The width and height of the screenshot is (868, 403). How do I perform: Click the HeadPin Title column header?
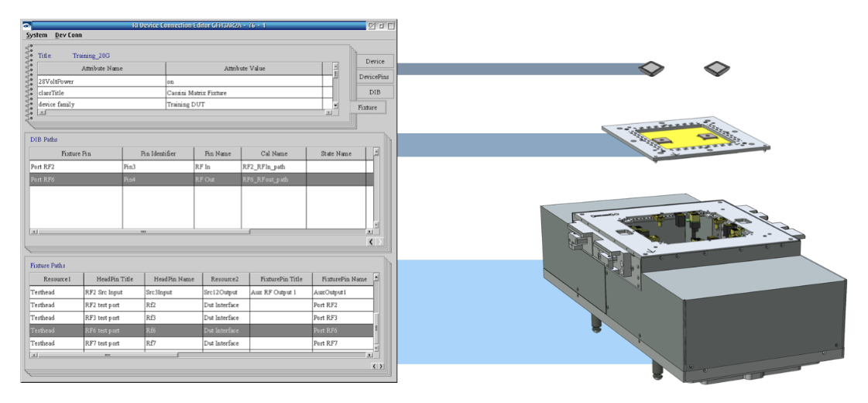114,279
